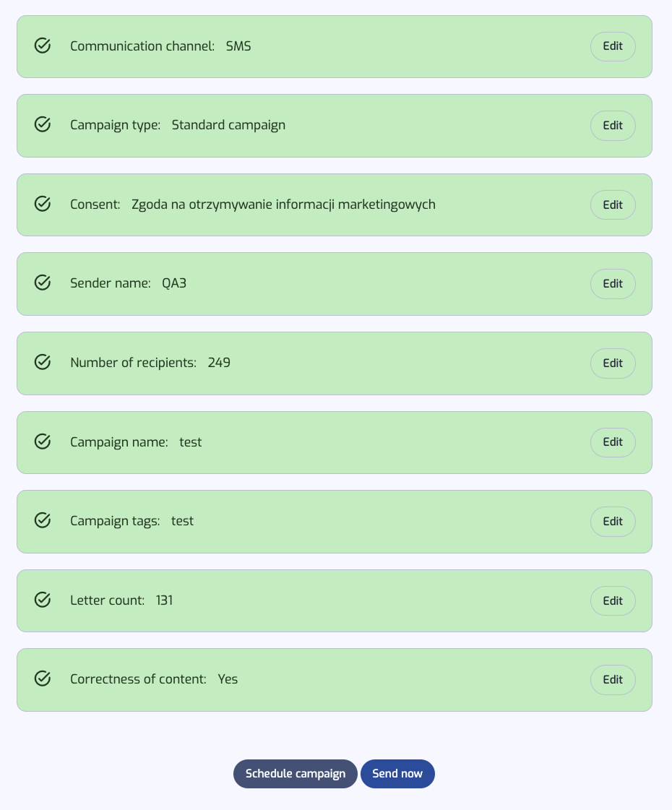Click checkmark icon beside Campaign name

point(43,442)
